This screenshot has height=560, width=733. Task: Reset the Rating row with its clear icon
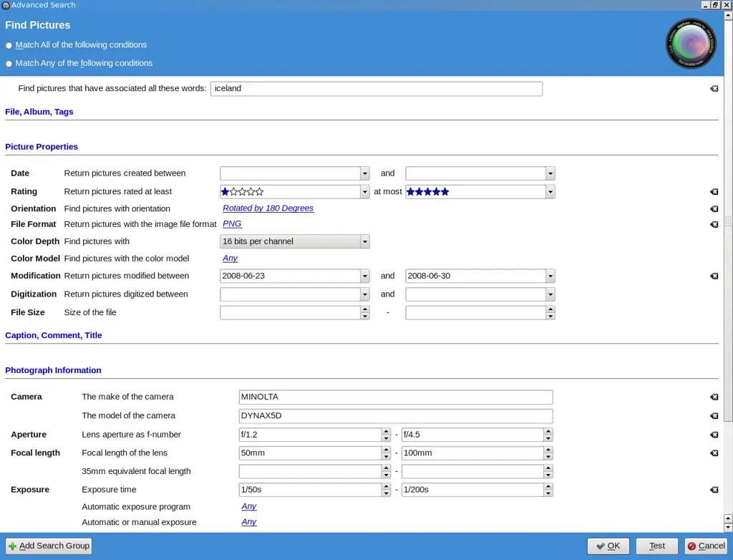714,192
